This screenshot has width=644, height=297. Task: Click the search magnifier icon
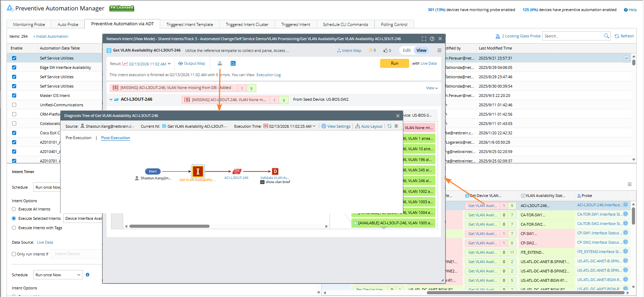(606, 36)
